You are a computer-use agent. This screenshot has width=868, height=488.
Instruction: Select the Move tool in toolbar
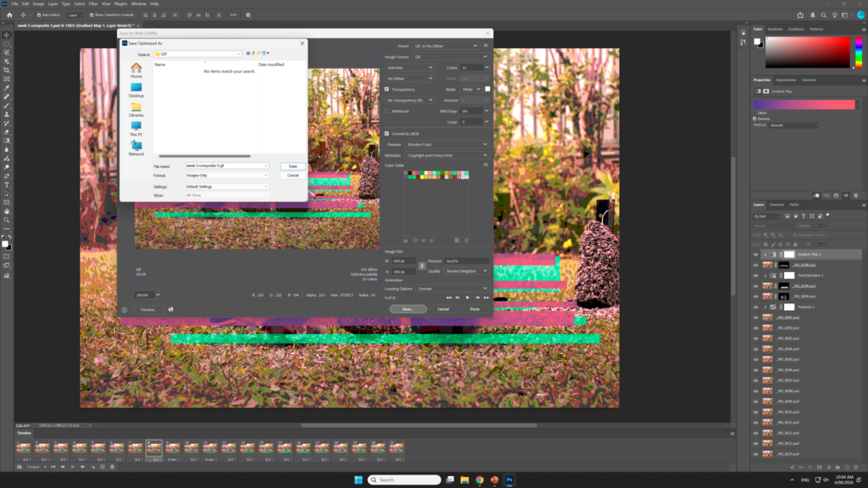coord(7,35)
